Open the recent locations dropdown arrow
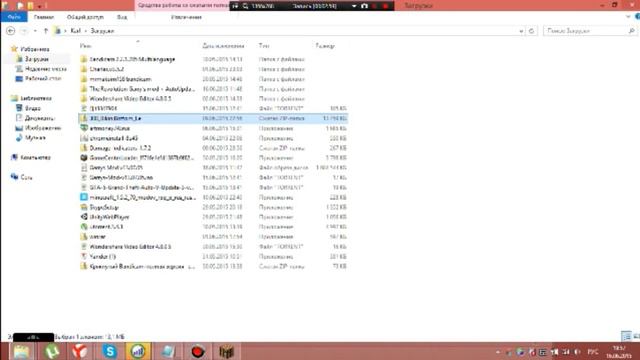The width and height of the screenshot is (640, 360). click(x=35, y=31)
